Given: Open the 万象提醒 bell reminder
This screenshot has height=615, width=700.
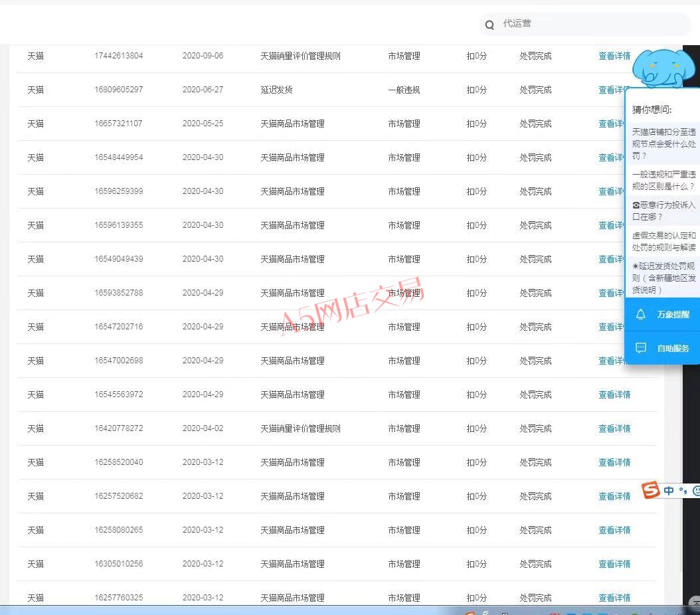Looking at the screenshot, I should (x=663, y=315).
